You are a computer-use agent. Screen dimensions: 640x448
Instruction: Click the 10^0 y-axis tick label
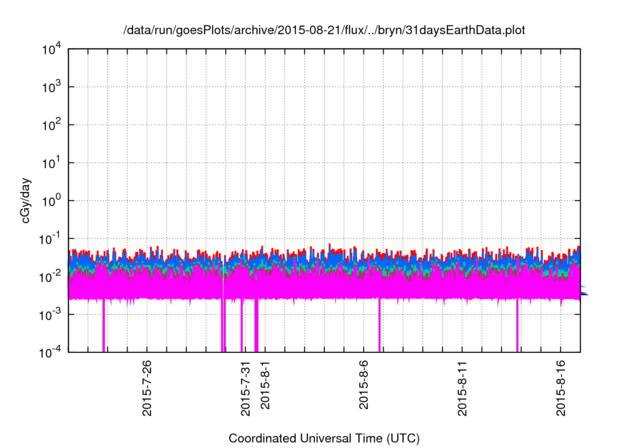coord(51,201)
